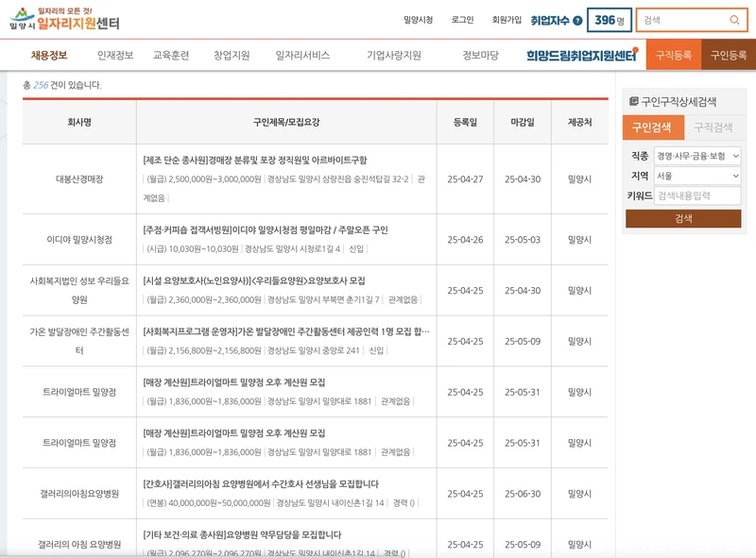Click the 키워드 search input field
756x558 pixels.
coord(697,195)
